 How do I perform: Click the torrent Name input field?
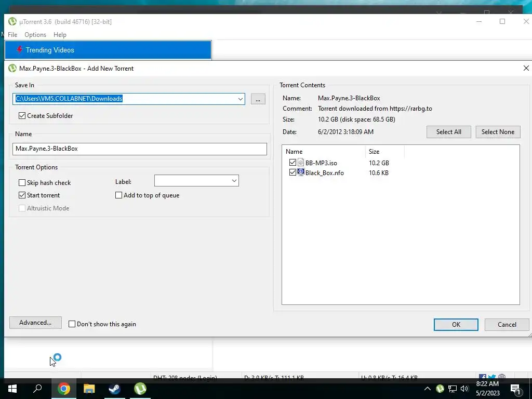pyautogui.click(x=139, y=149)
